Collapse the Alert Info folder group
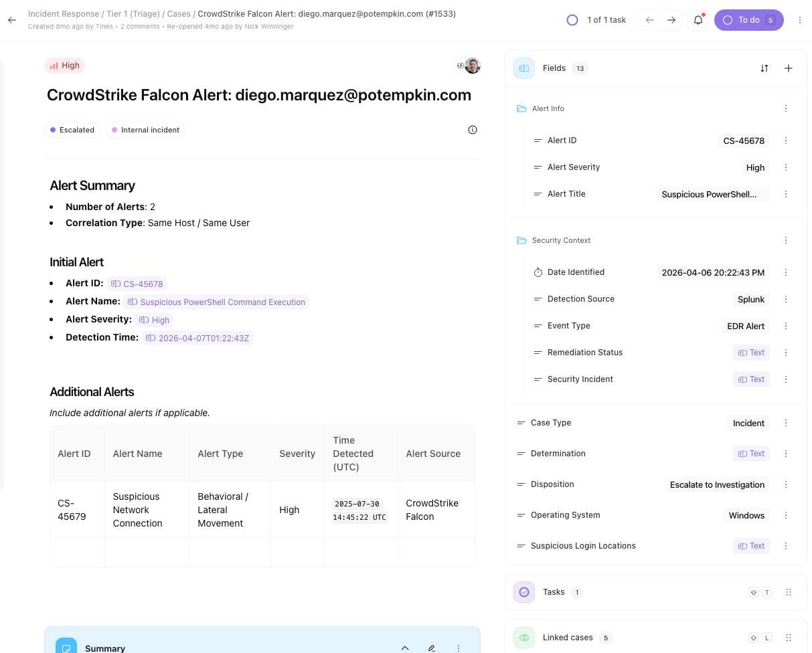Screen dimensions: 812x653 pos(521,108)
